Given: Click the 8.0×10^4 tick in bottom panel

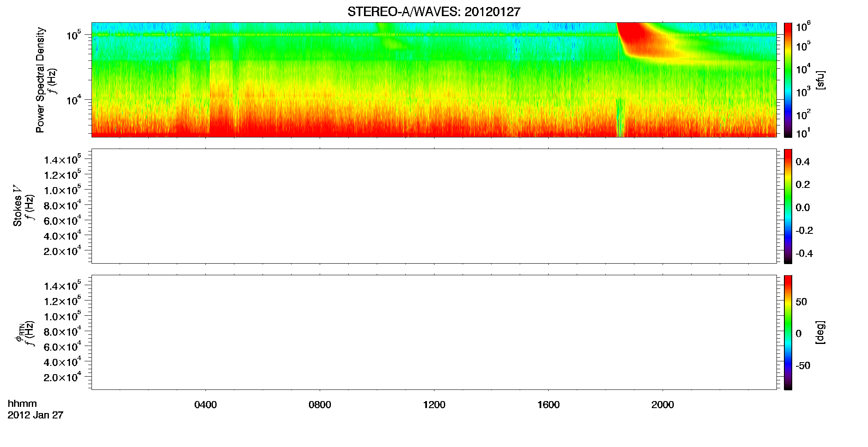Looking at the screenshot, I should click(x=63, y=332).
